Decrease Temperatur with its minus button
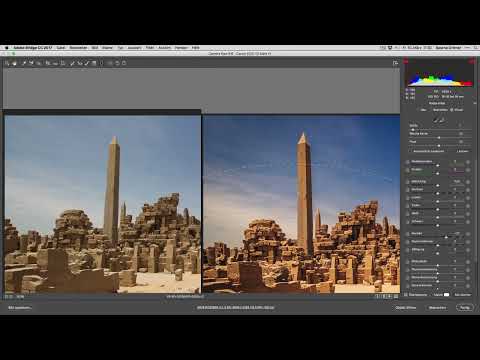Screen dimensions: 480x360 (407, 162)
